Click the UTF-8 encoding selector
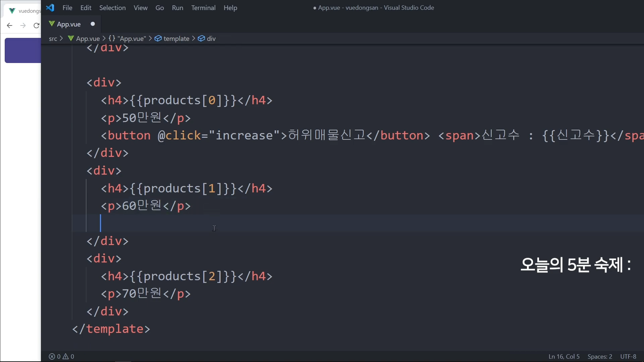Image resolution: width=644 pixels, height=362 pixels. 628,356
